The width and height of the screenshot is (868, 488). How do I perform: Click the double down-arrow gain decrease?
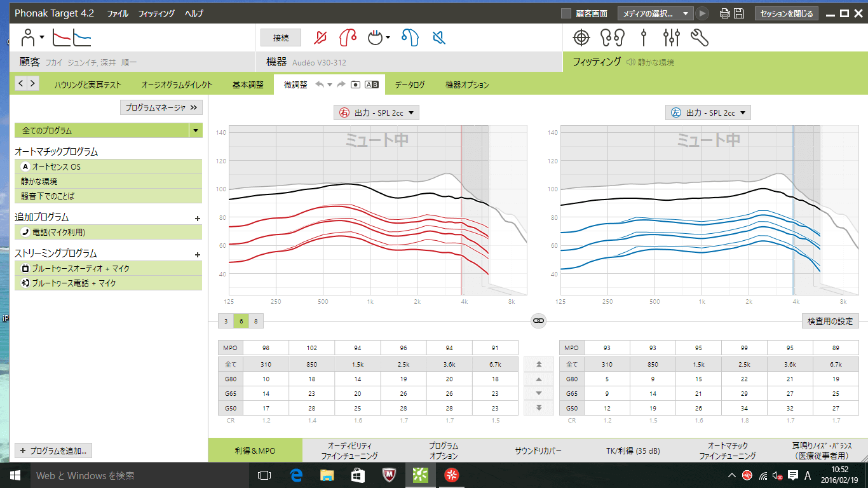539,408
